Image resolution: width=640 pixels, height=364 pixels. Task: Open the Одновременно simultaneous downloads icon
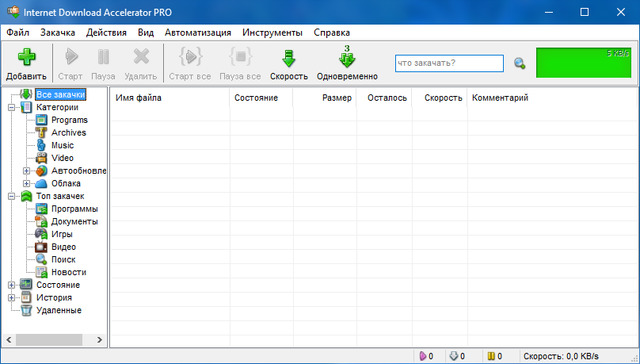click(x=347, y=56)
